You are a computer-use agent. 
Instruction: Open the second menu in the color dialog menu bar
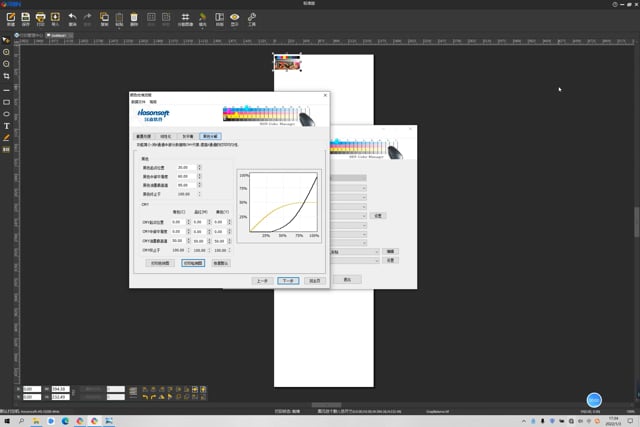[x=153, y=102]
